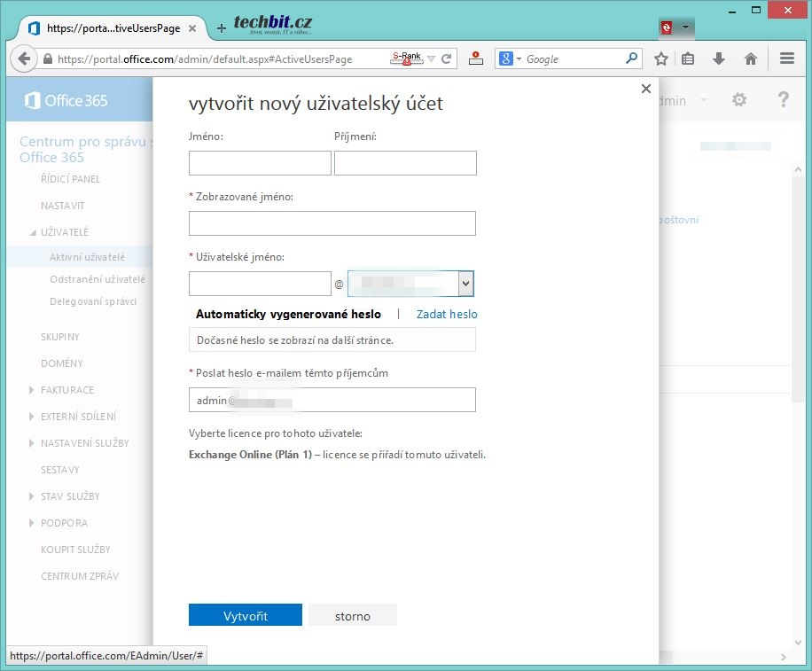
Task: Go to browser home page icon
Action: (751, 59)
